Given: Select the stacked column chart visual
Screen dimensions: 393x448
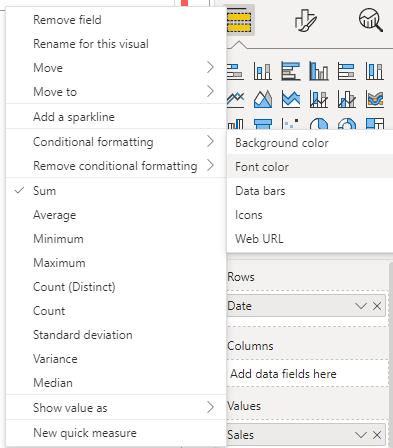Looking at the screenshot, I should 262,71.
